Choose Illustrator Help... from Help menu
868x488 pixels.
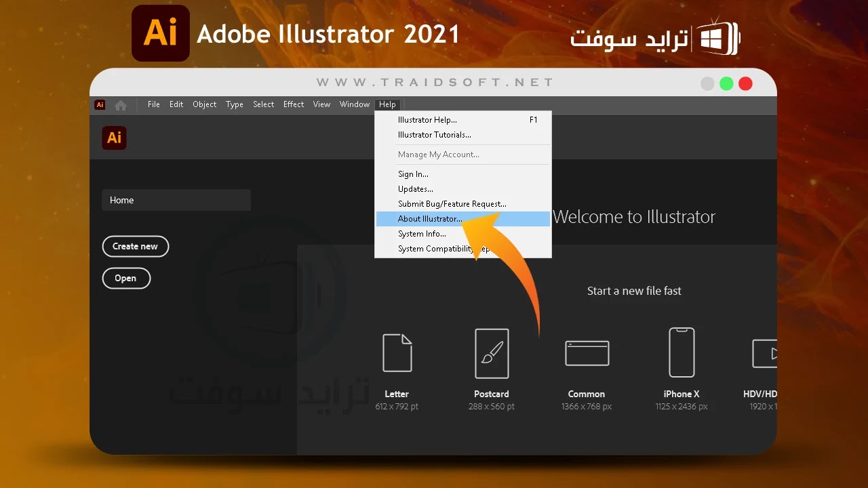[463, 120]
